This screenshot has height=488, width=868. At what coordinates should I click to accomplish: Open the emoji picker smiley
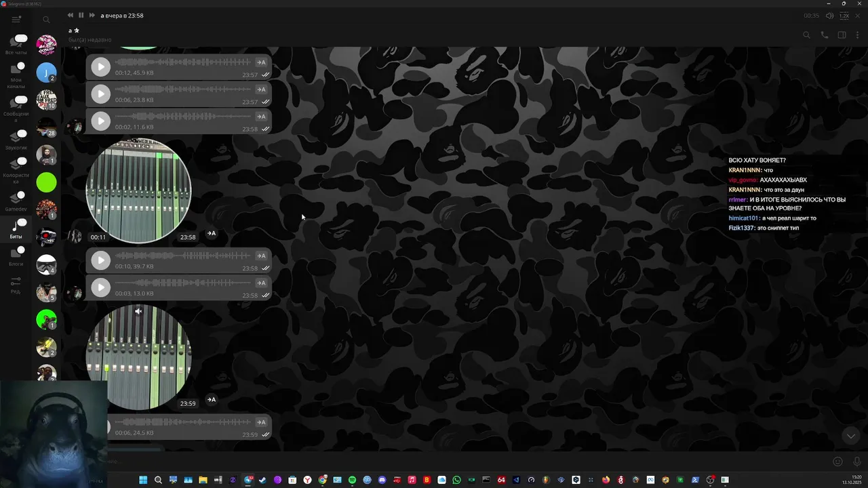(x=837, y=462)
